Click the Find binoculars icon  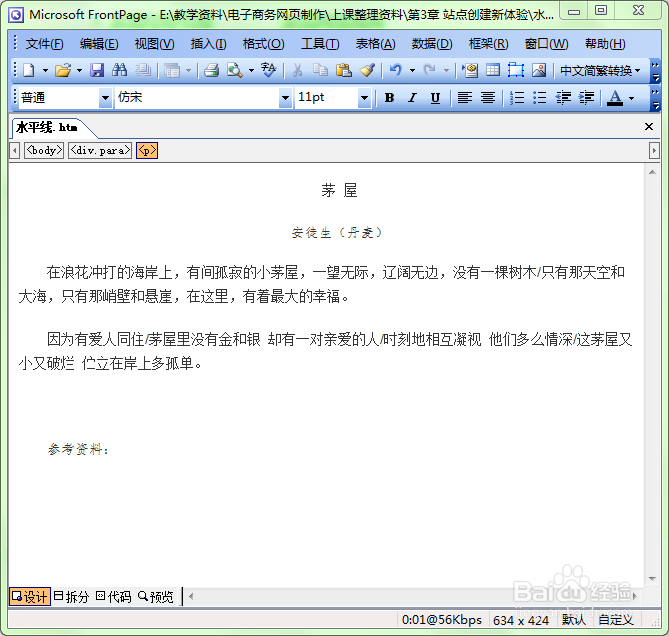point(120,70)
